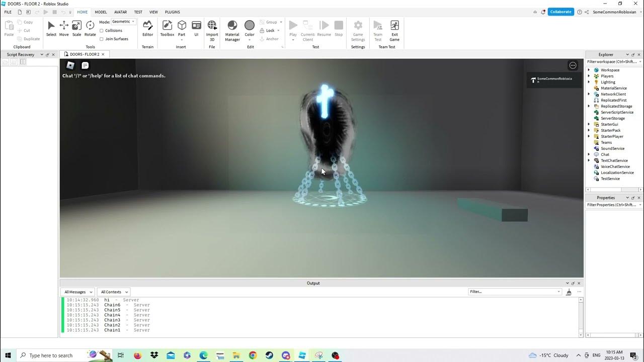
Task: Click the Resume test button
Action: 324,28
